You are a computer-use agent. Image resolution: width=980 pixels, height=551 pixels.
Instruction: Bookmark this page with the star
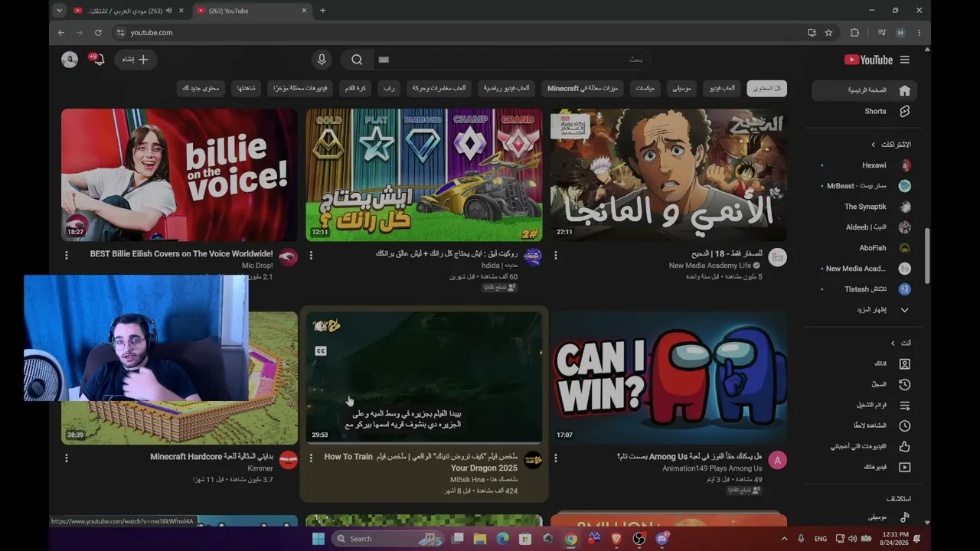[828, 33]
